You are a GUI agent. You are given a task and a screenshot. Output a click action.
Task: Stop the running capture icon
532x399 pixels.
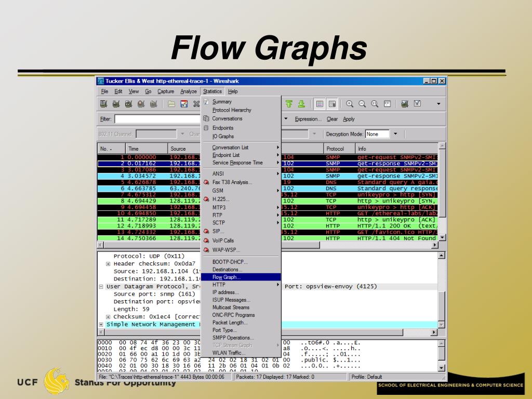coord(141,104)
